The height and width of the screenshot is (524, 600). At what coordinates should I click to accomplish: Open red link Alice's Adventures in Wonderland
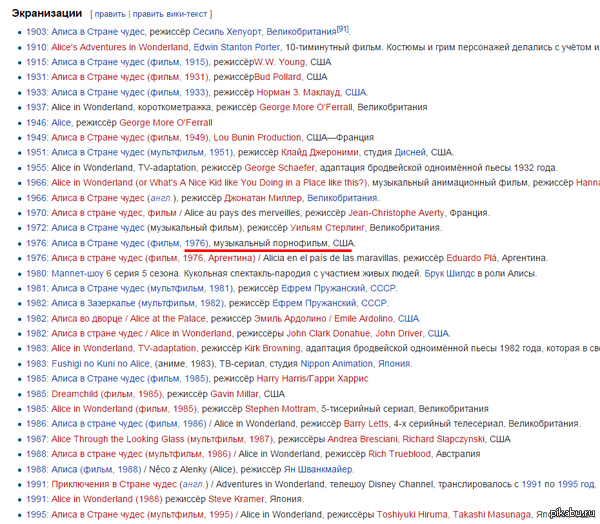click(x=120, y=47)
